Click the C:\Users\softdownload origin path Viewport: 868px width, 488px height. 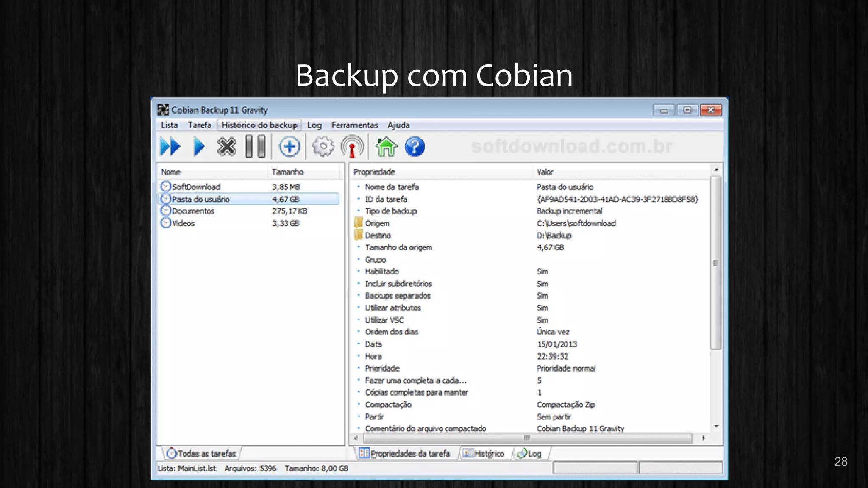[x=576, y=223]
